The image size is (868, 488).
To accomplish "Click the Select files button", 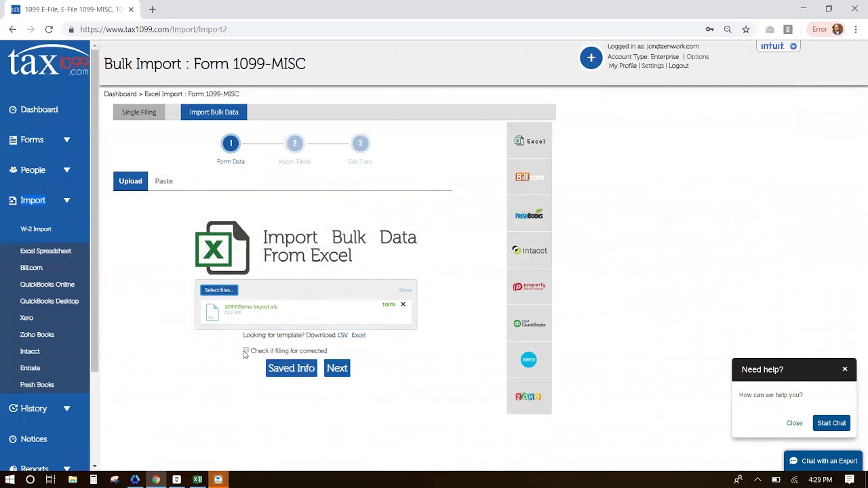I will coord(219,290).
